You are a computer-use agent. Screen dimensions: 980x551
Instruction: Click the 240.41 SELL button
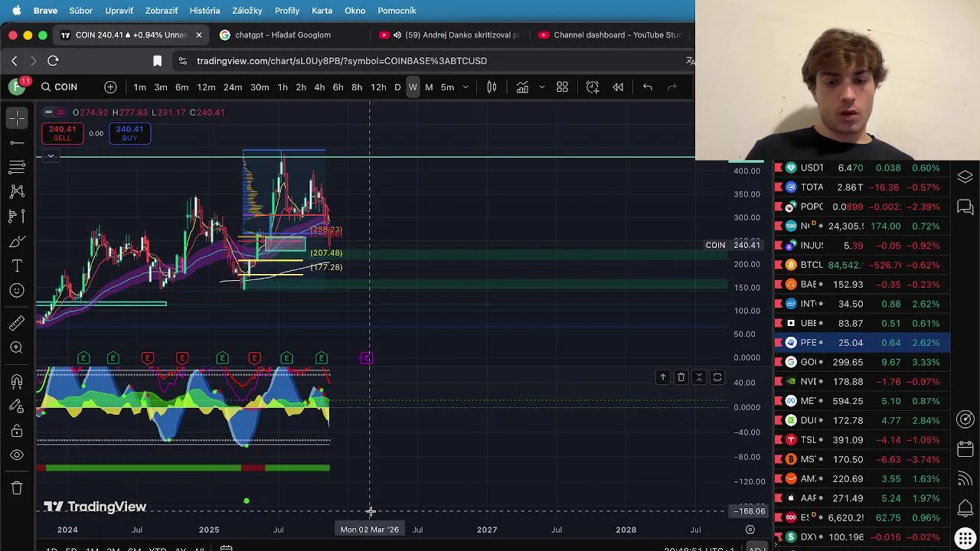pos(62,133)
